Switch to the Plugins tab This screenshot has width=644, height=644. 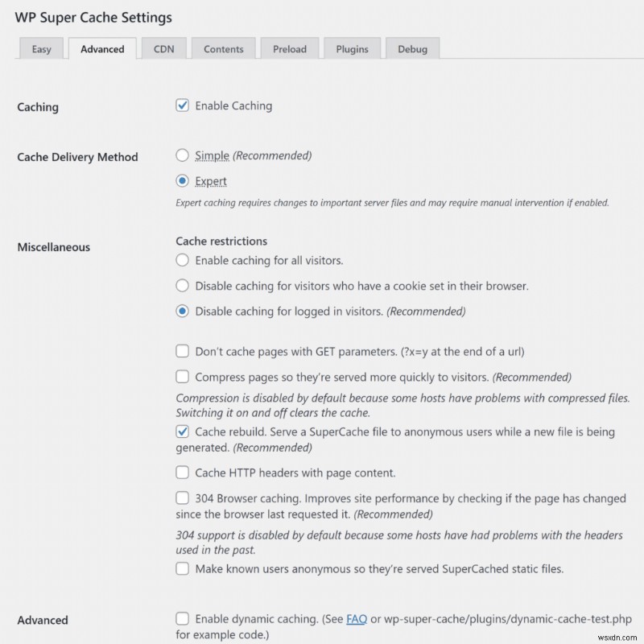(x=352, y=48)
